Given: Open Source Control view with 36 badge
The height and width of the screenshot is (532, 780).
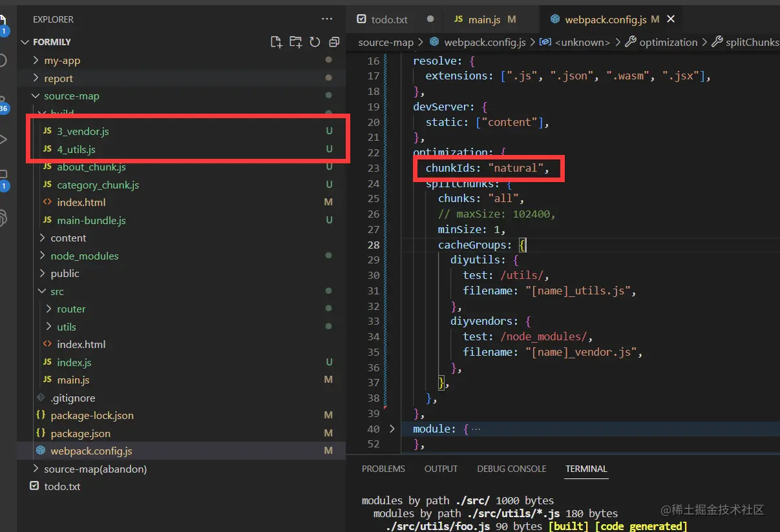Looking at the screenshot, I should click(4, 103).
